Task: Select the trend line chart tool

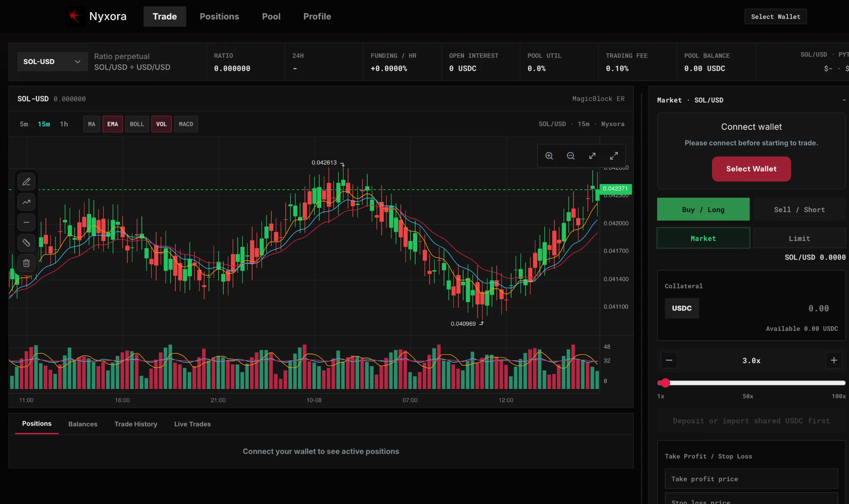Action: click(26, 202)
